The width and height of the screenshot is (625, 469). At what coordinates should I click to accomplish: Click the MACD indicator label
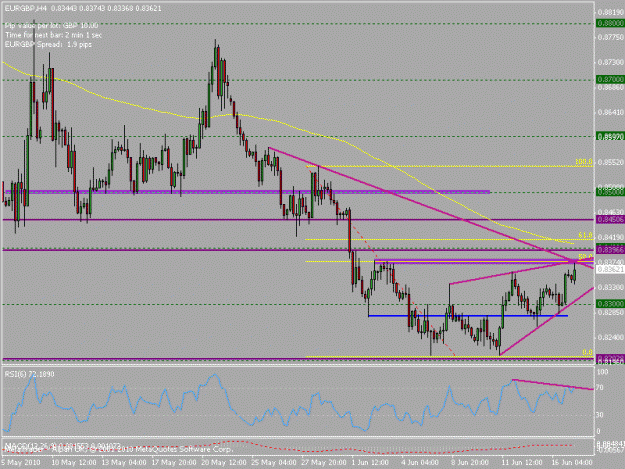(x=64, y=445)
